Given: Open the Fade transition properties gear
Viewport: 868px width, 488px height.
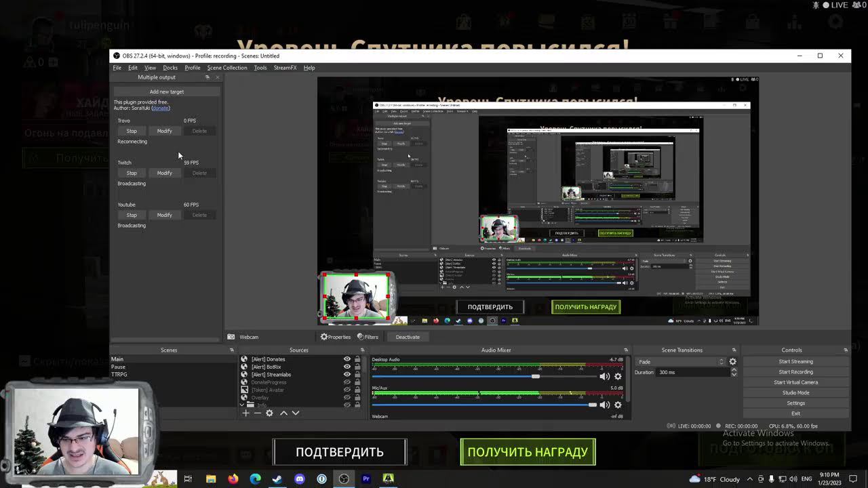Looking at the screenshot, I should point(732,361).
